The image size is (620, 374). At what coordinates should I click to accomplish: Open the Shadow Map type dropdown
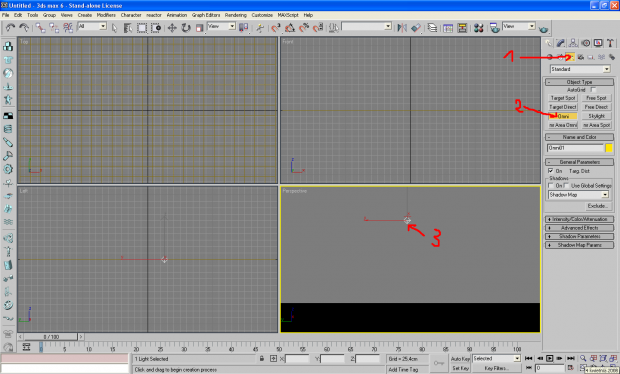(x=578, y=195)
